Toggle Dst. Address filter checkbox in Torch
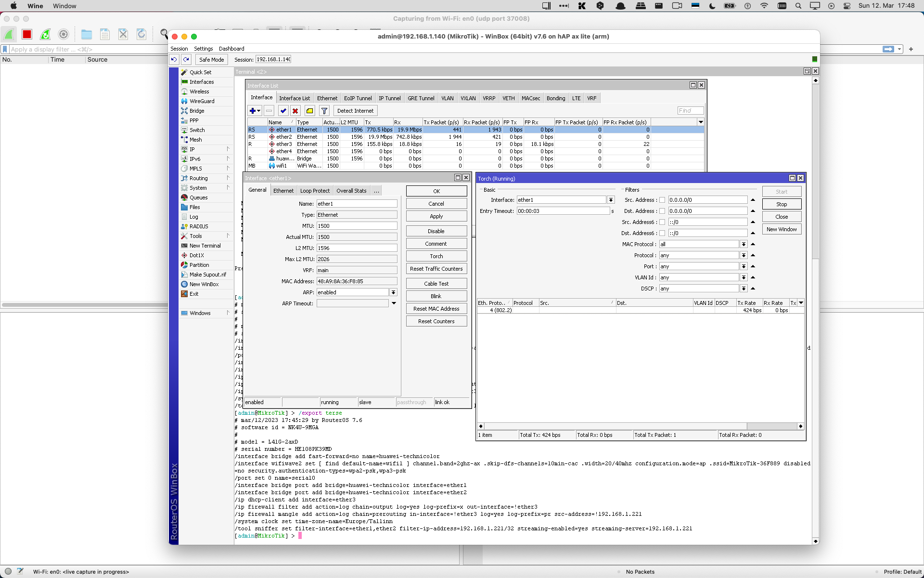 coord(662,211)
